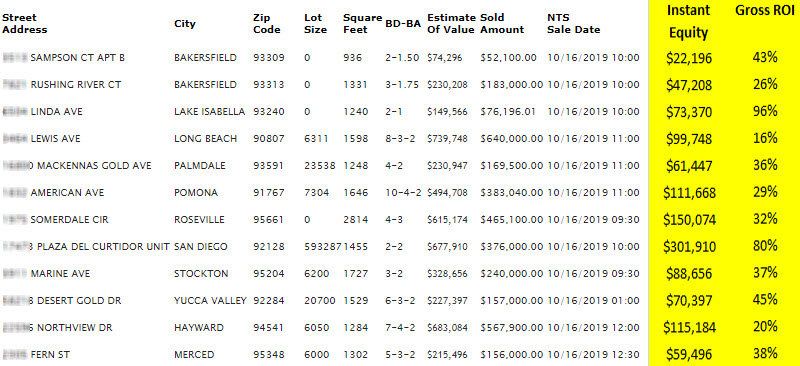800x366 pixels.
Task: Click the NTS Sale Date header
Action: (x=573, y=23)
